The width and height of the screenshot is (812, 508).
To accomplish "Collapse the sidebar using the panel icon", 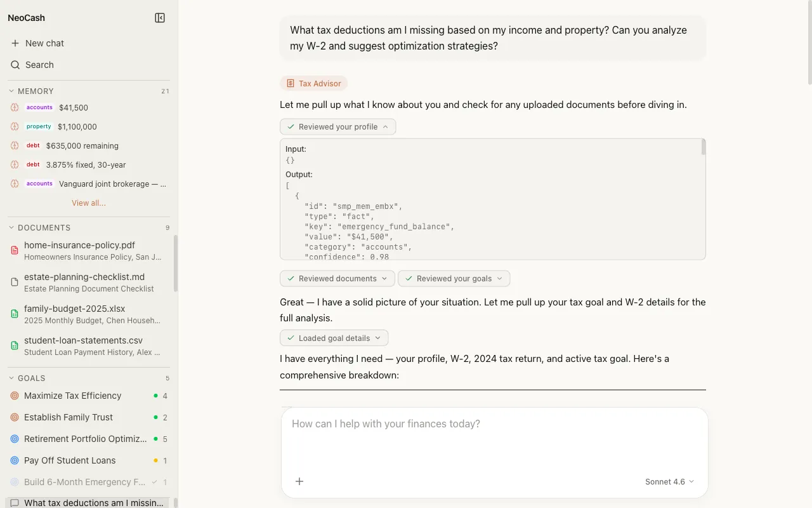I will click(160, 18).
